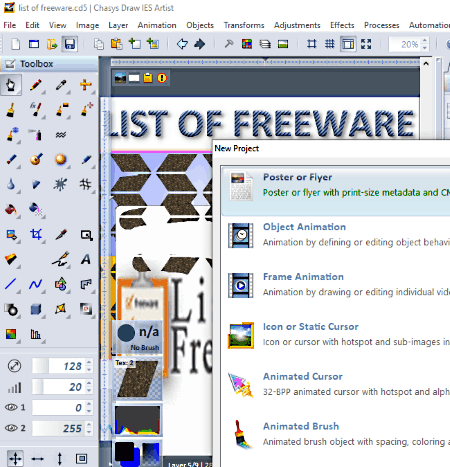Select the Color Picker eyedropper tool
This screenshot has width=450, height=467.
[x=61, y=85]
